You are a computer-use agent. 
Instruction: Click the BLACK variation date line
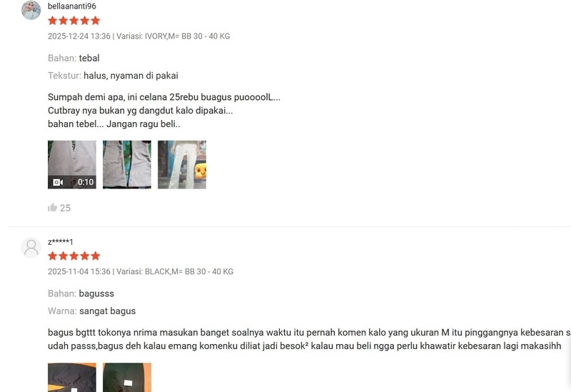pyautogui.click(x=141, y=271)
